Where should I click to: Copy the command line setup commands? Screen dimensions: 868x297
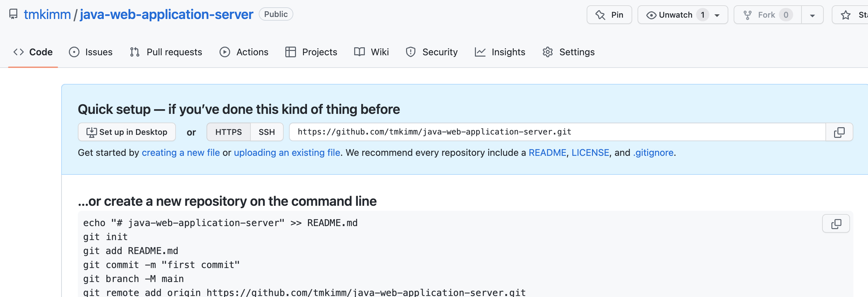pos(836,224)
